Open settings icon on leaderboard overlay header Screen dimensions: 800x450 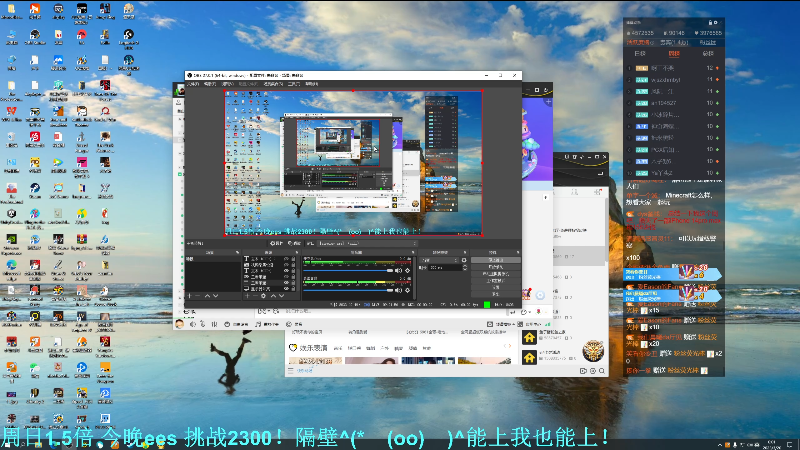click(x=715, y=22)
